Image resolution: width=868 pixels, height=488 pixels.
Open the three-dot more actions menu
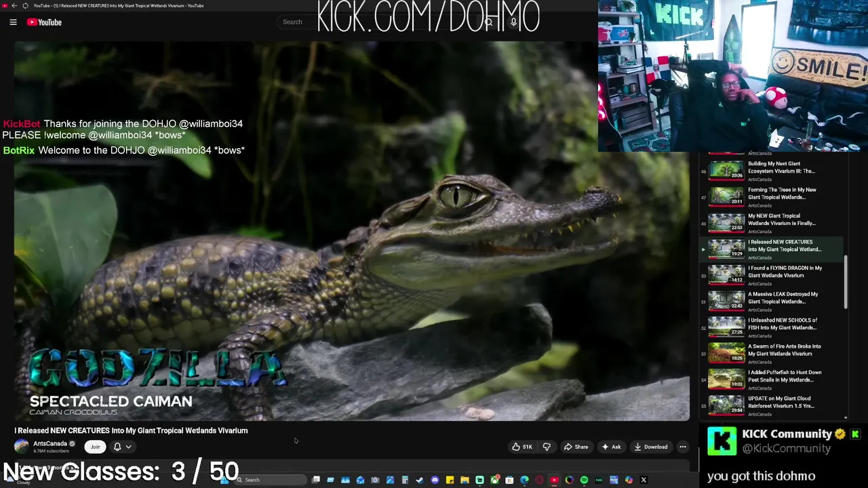683,447
